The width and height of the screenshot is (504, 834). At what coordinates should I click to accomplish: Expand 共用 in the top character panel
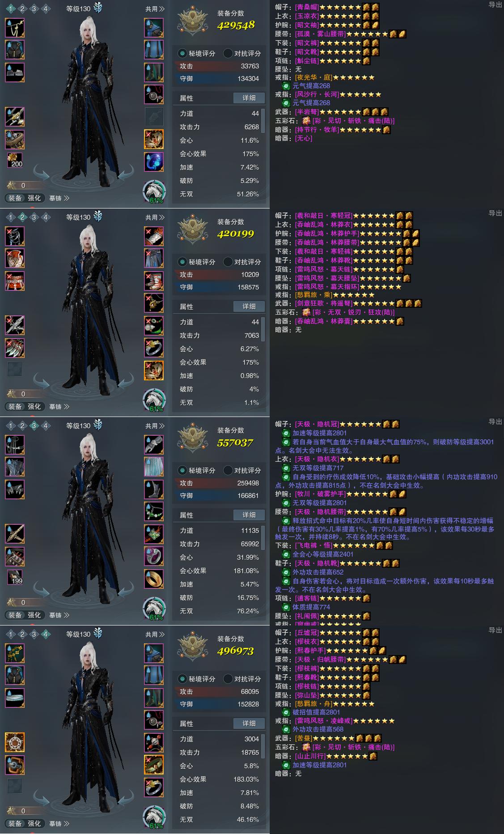(155, 9)
